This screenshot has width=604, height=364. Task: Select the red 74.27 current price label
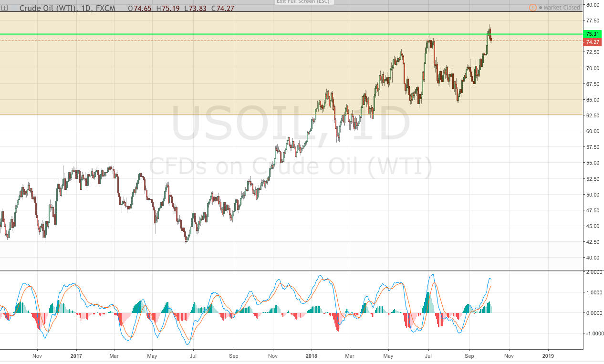click(592, 42)
